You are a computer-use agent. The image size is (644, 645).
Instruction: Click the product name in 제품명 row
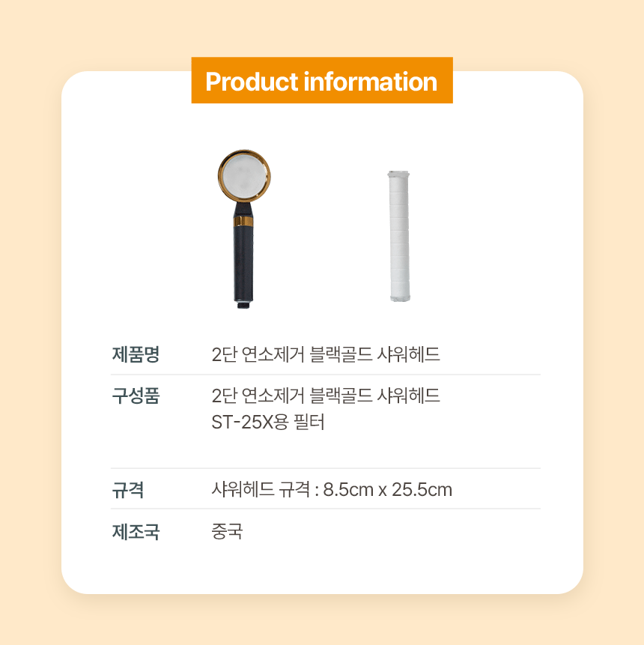point(326,354)
